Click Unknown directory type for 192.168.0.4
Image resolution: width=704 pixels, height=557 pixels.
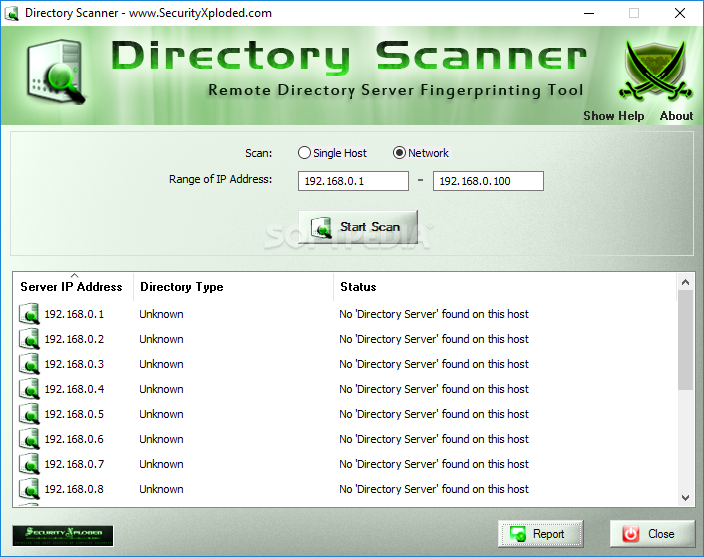(x=161, y=389)
